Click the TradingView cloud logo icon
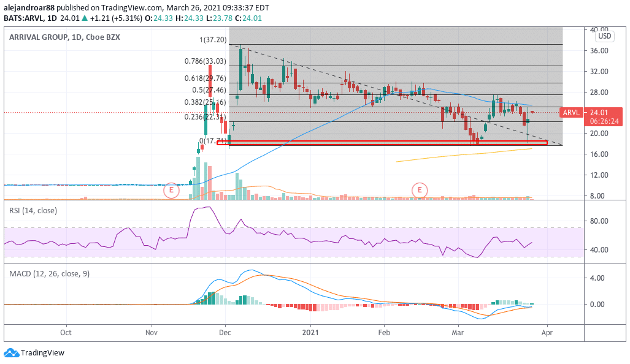The width and height of the screenshot is (630, 364). coord(11,353)
